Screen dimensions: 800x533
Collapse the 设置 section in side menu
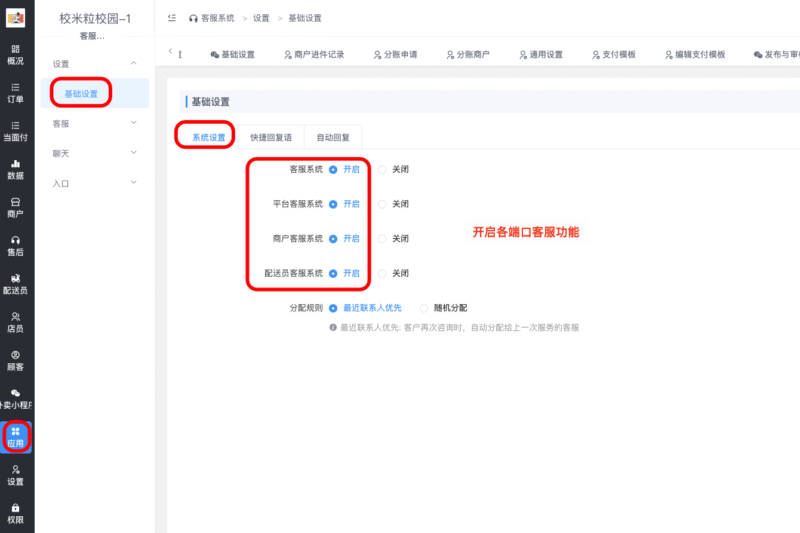point(134,63)
